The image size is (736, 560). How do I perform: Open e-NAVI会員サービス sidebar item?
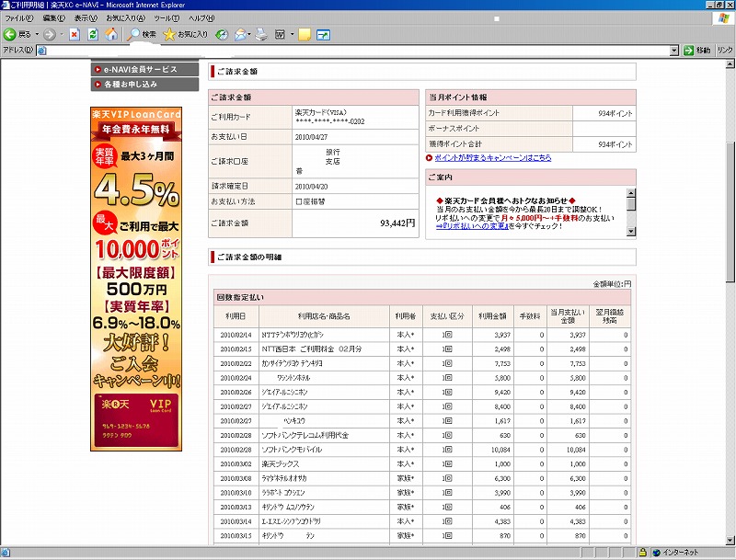(144, 69)
